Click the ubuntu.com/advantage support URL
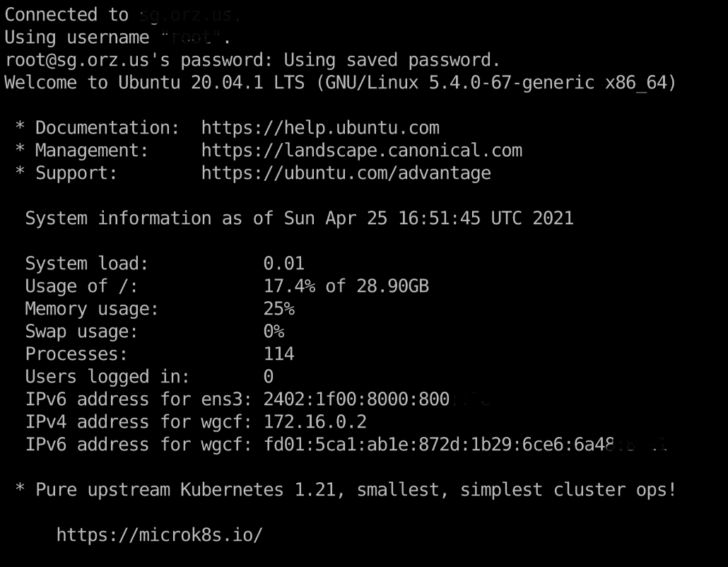The height and width of the screenshot is (567, 728). click(346, 173)
